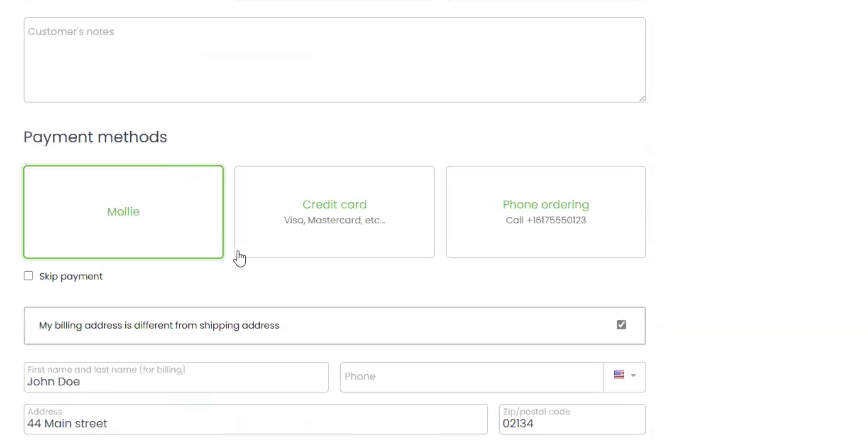Tick the Skip payment checkbox
The width and height of the screenshot is (868, 442).
click(x=28, y=276)
